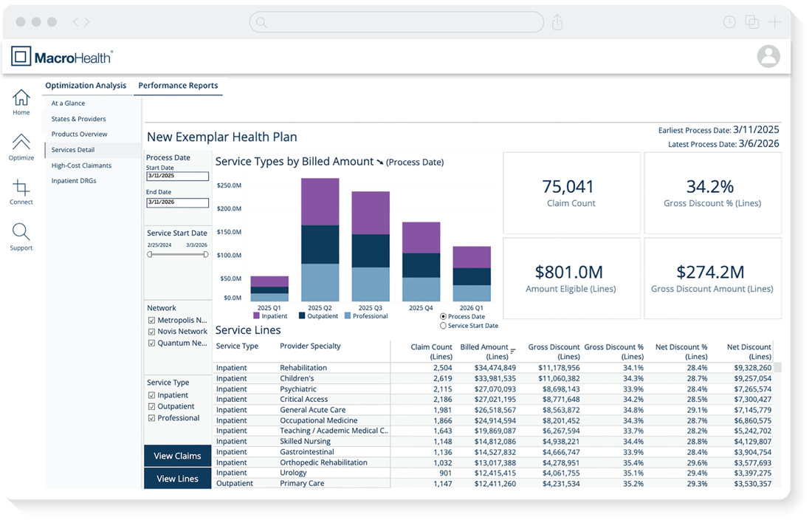
Task: Select the Service Start Date radio button
Action: coord(444,326)
